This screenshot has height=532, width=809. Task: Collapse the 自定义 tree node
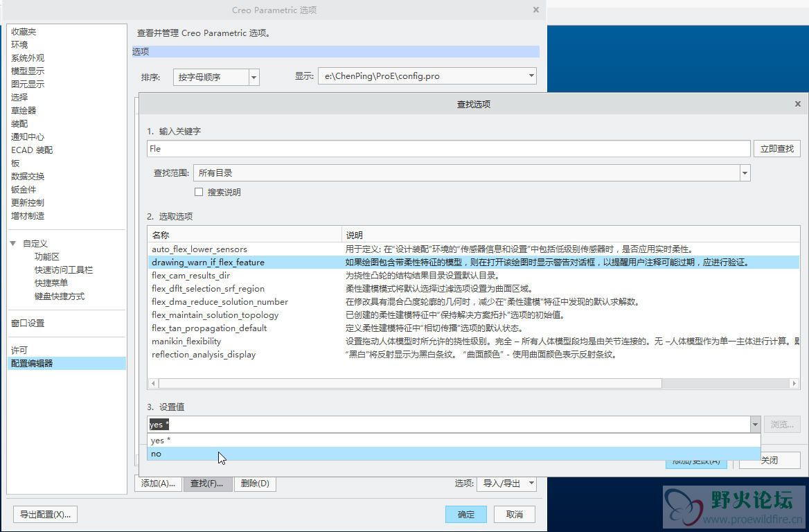(13, 244)
